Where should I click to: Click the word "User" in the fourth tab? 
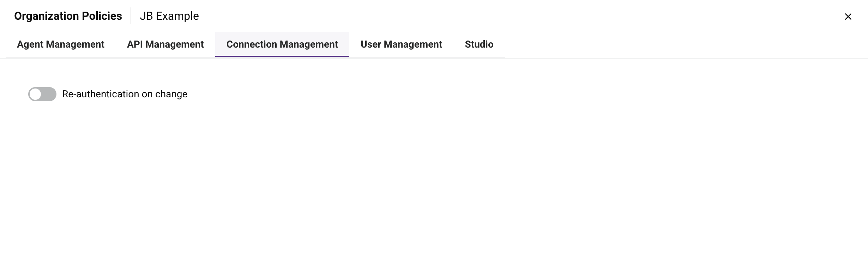point(370,44)
